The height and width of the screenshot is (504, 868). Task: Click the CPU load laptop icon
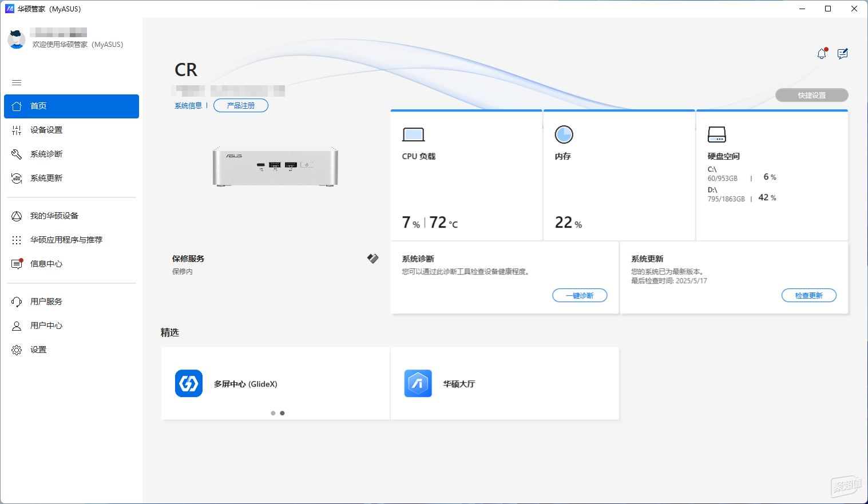click(x=413, y=134)
